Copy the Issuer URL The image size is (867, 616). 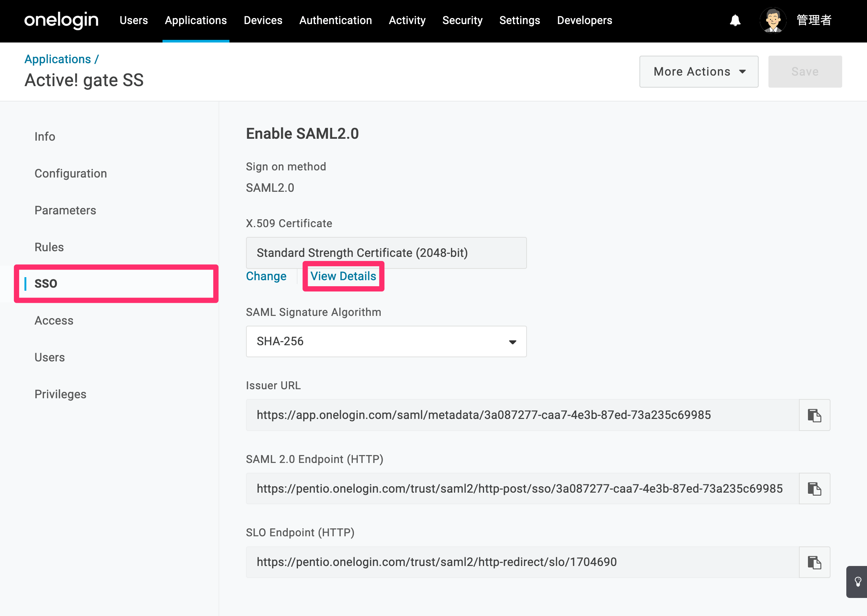814,415
